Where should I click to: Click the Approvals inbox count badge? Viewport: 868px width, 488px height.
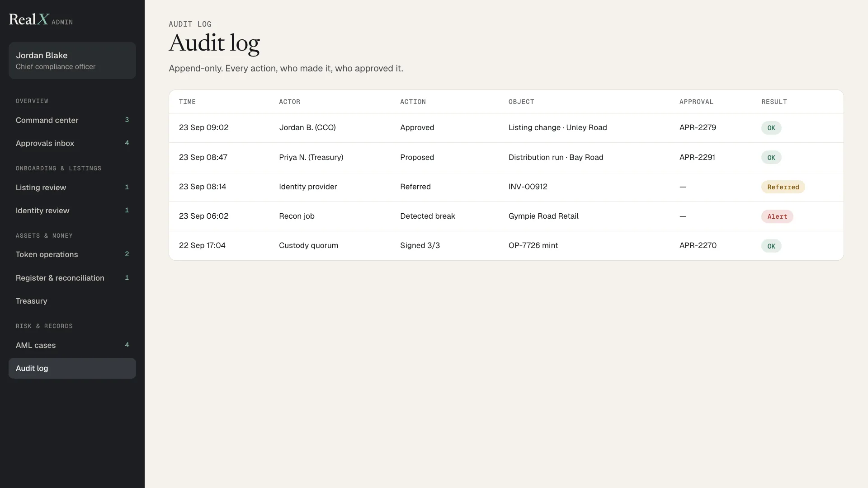(127, 143)
